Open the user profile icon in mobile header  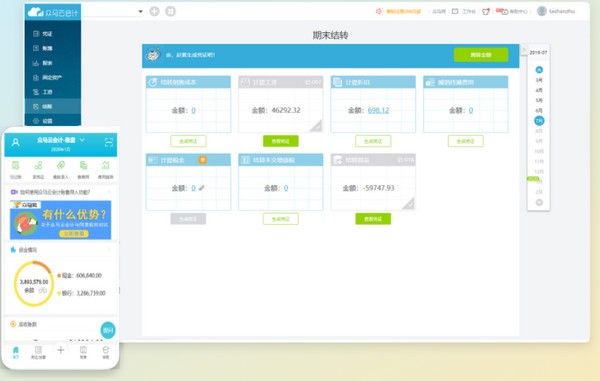point(16,142)
